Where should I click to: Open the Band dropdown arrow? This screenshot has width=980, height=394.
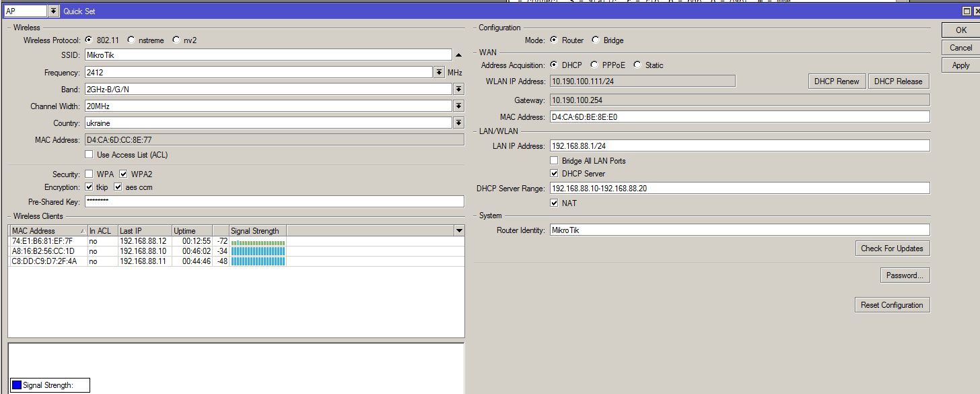(x=458, y=90)
